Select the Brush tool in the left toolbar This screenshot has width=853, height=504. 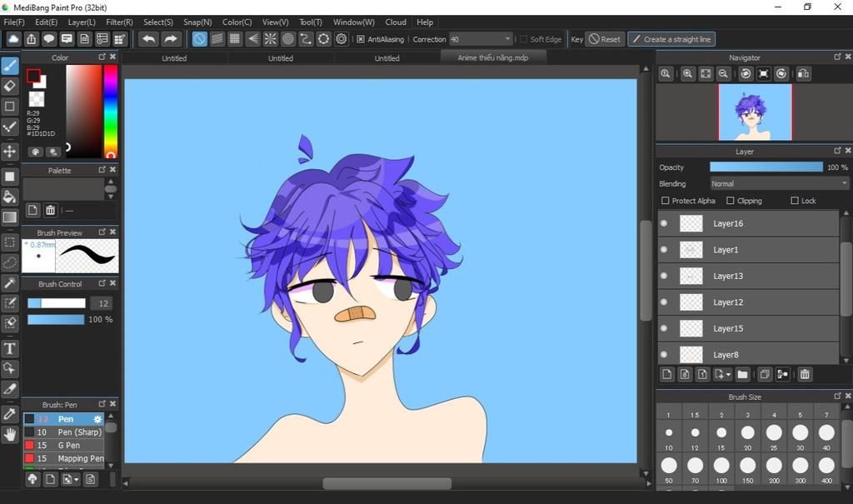click(x=10, y=65)
